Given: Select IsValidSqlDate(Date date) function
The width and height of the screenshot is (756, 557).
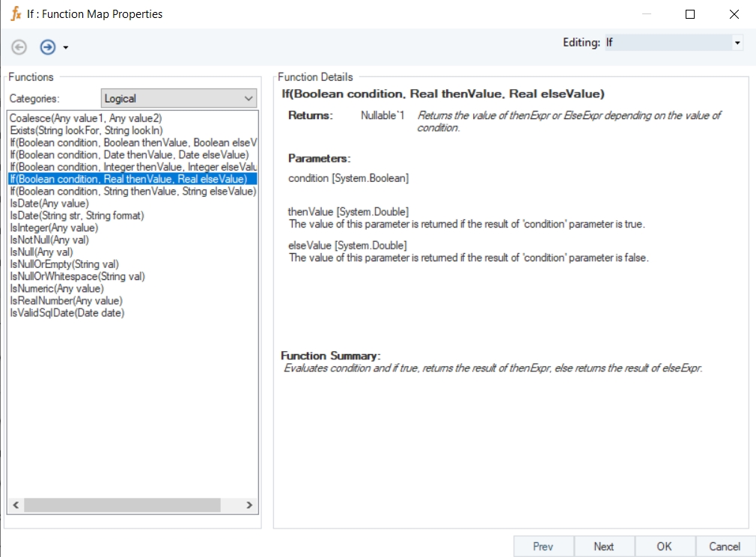Looking at the screenshot, I should (x=67, y=313).
